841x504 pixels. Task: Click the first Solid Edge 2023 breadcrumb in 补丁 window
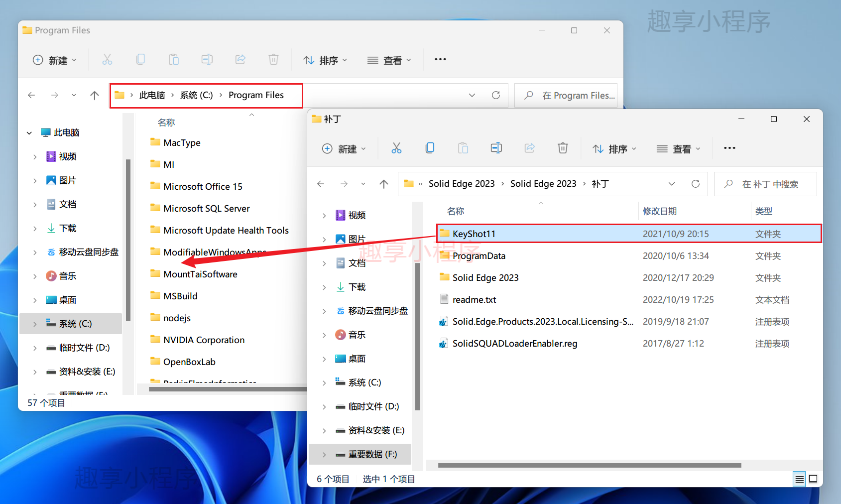[462, 184]
